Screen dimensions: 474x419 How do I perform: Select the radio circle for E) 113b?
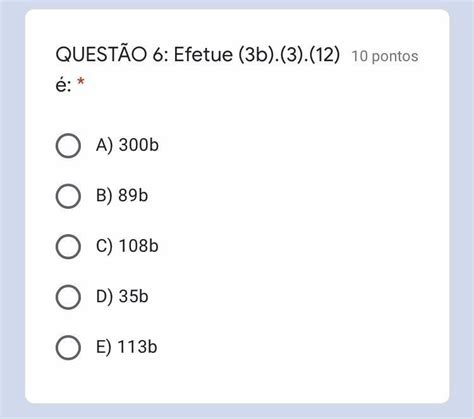coord(68,347)
